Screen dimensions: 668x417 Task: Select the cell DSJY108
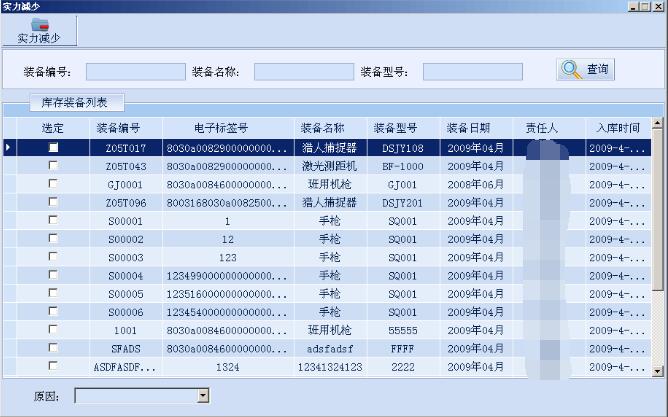click(x=403, y=148)
